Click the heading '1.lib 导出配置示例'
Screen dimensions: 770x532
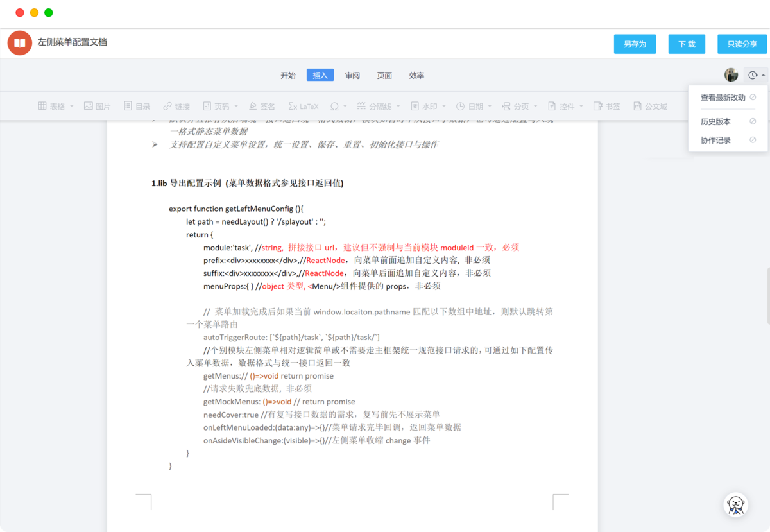point(186,183)
